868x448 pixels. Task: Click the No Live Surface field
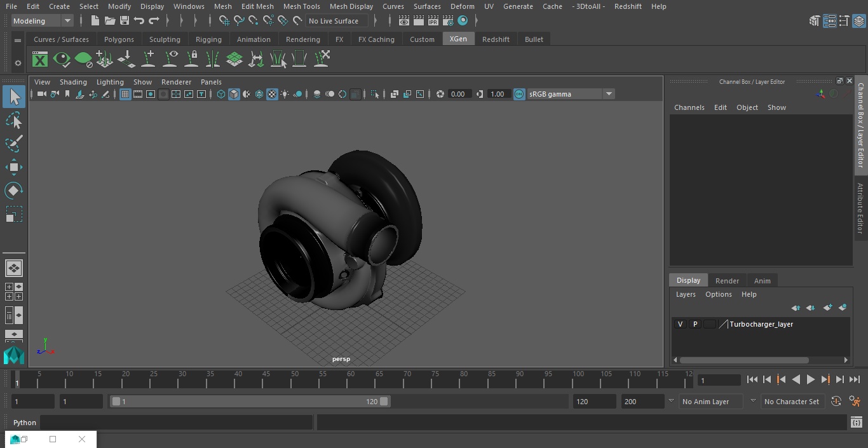pyautogui.click(x=336, y=21)
